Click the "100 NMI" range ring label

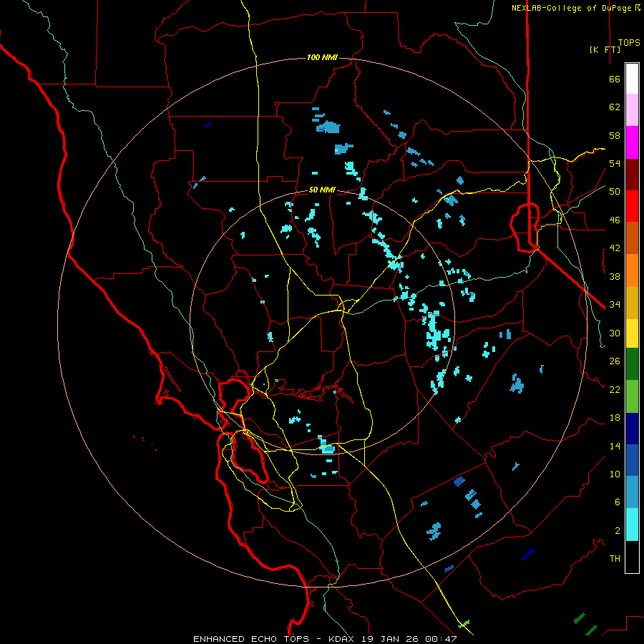(322, 57)
